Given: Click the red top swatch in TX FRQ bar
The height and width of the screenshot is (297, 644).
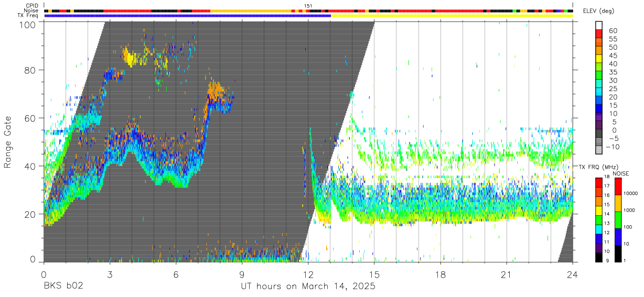Looking at the screenshot, I should pos(599,183).
